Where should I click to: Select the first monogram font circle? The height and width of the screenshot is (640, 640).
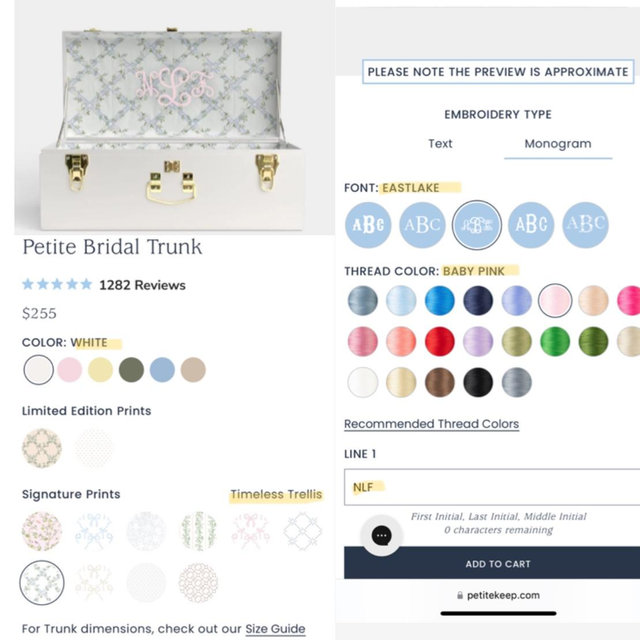tap(368, 225)
